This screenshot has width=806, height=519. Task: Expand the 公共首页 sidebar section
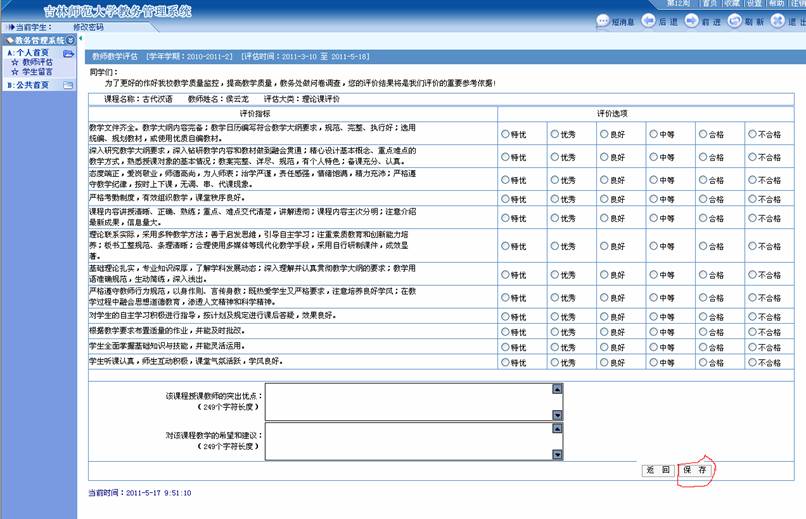point(32,85)
